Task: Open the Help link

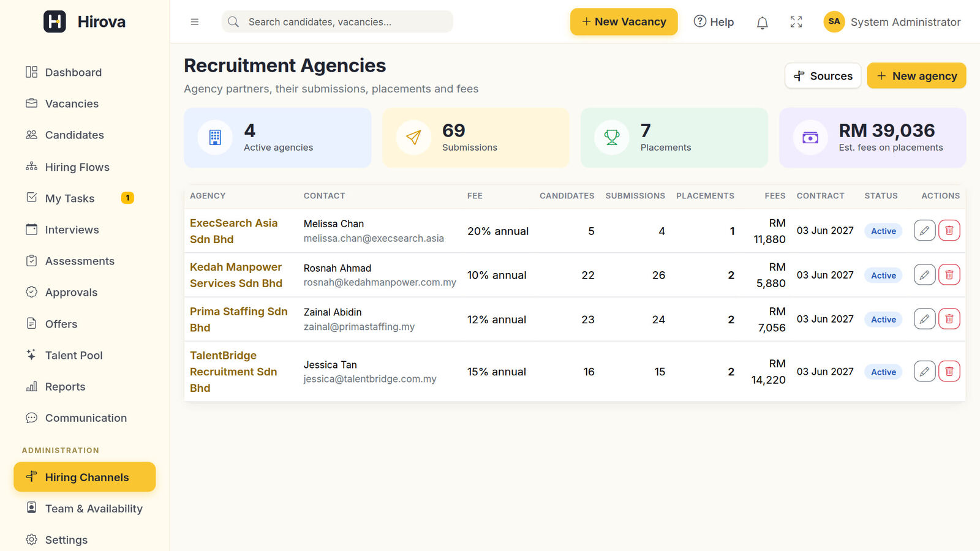Action: coord(714,22)
